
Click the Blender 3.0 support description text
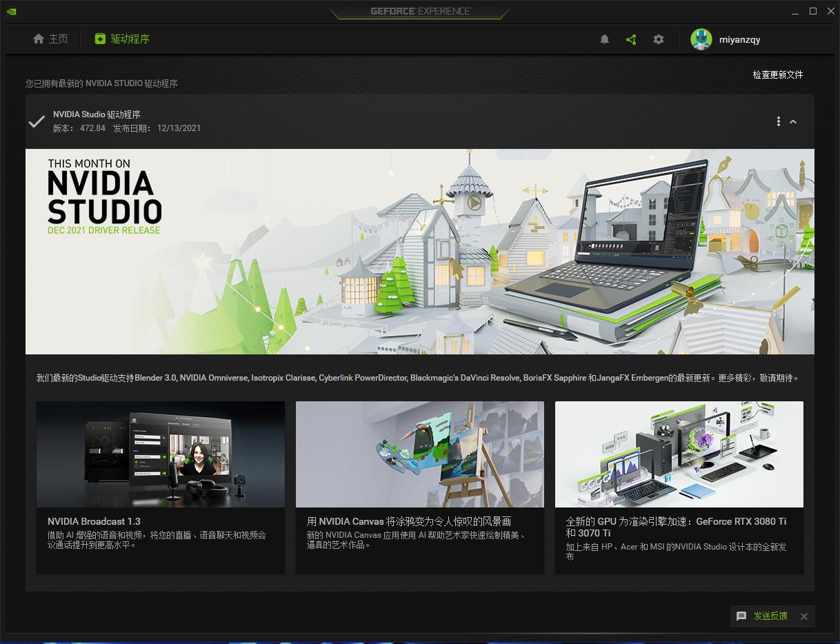pos(418,378)
